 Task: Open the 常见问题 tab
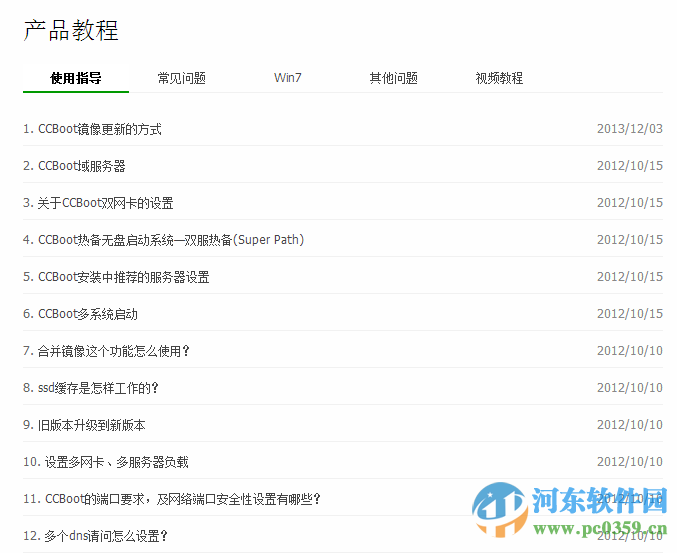182,78
